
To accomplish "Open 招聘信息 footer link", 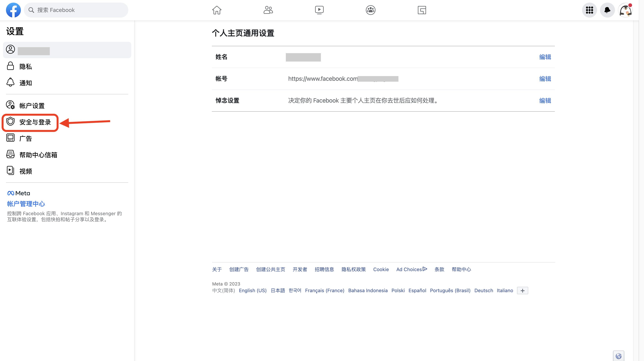I will pos(324,269).
